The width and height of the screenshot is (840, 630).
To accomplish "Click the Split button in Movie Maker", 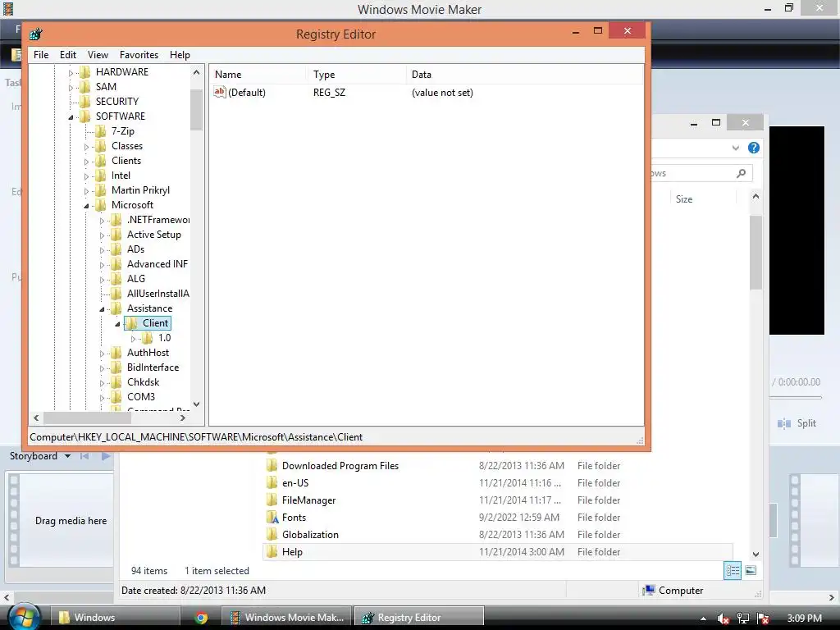I will [797, 423].
